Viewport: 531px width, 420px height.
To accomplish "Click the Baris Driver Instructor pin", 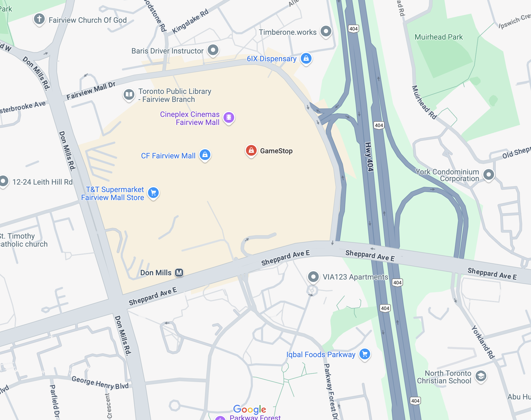I will tap(213, 50).
